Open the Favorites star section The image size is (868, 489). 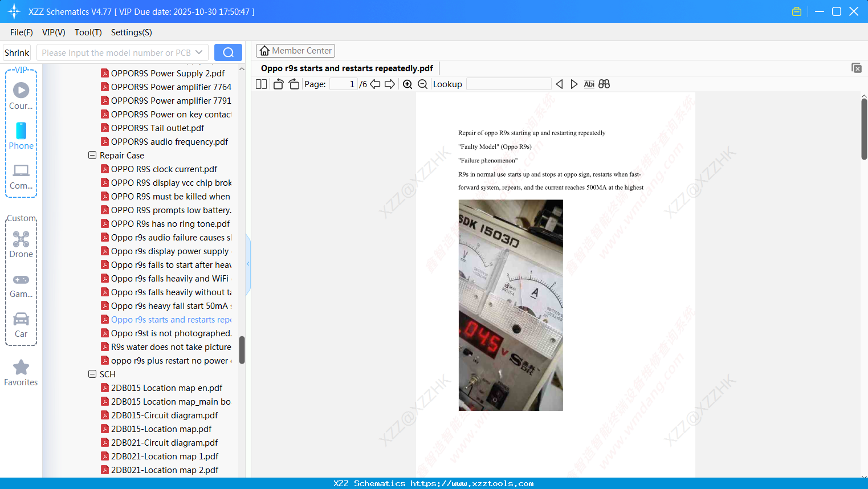click(21, 373)
